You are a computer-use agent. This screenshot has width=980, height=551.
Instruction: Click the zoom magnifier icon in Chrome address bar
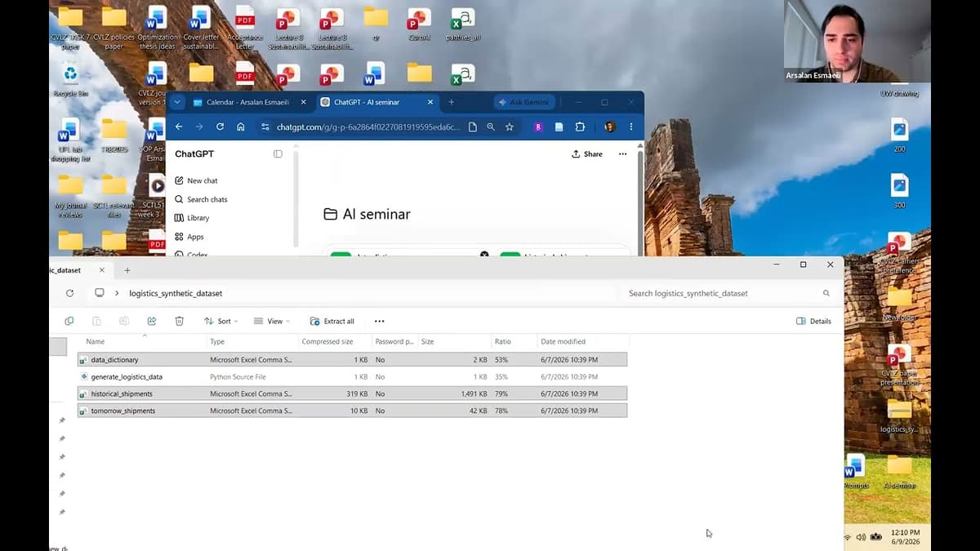[491, 127]
